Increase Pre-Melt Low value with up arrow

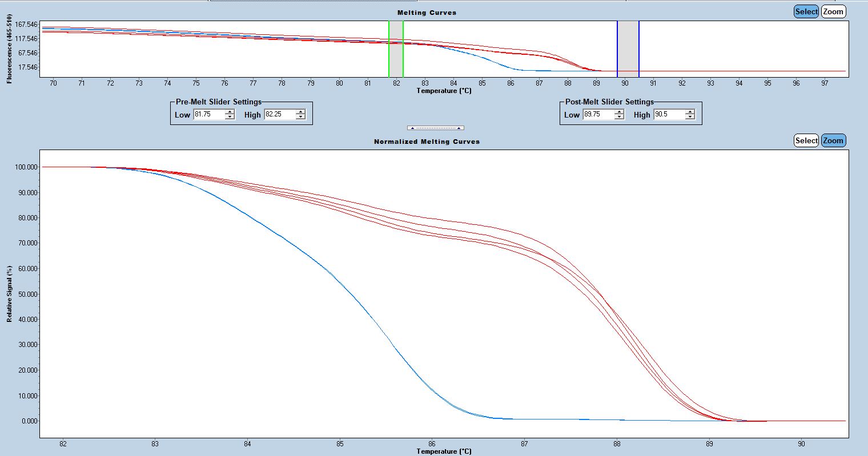(230, 112)
